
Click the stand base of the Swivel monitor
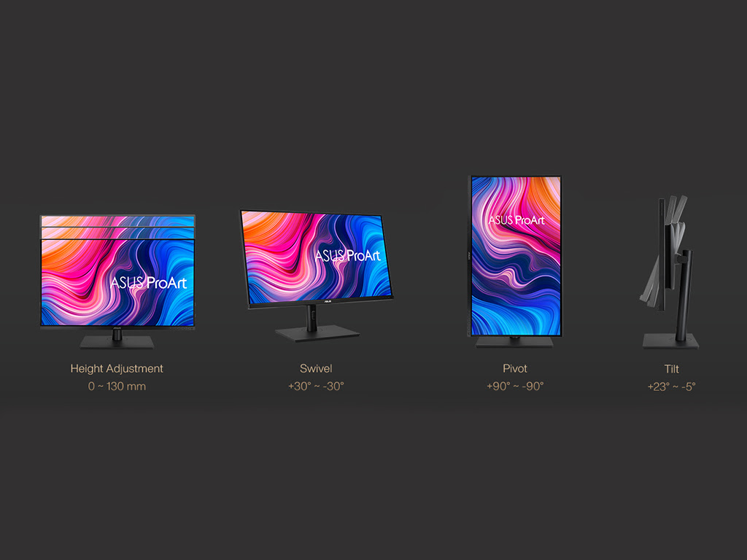[317, 332]
